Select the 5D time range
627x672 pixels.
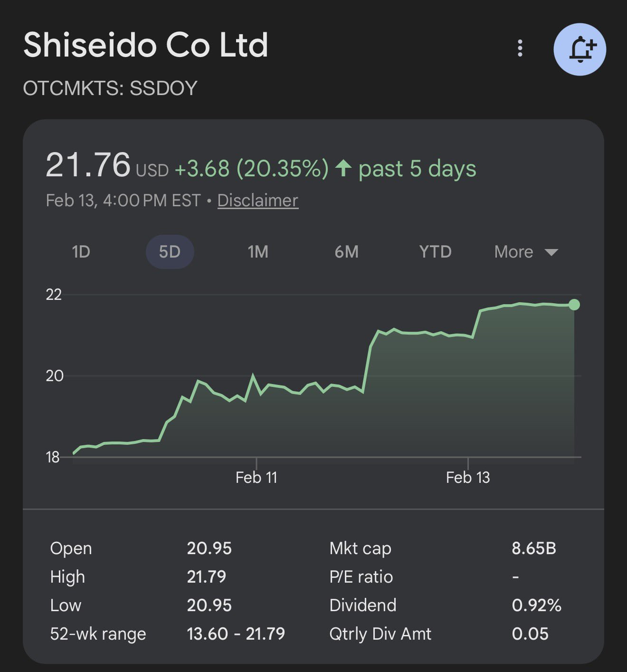(170, 251)
